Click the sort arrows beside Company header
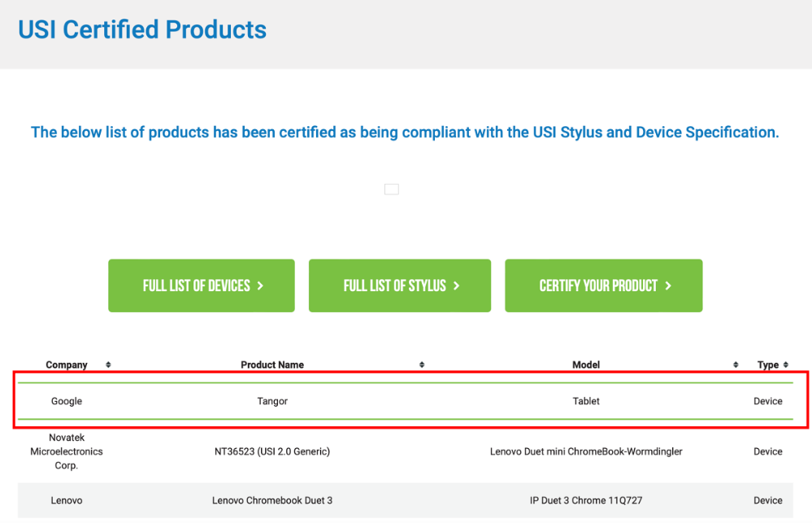The width and height of the screenshot is (812, 523). (108, 365)
